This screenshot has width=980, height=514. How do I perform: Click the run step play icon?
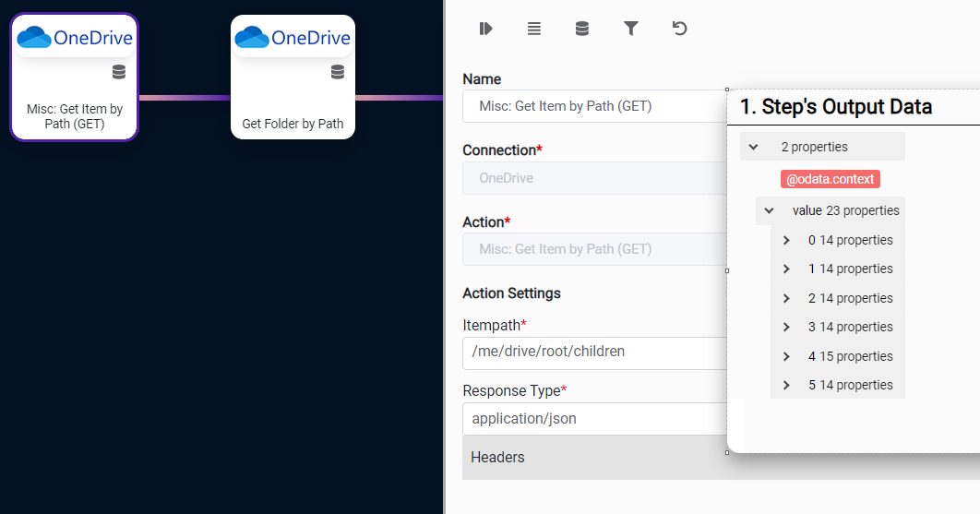(485, 29)
